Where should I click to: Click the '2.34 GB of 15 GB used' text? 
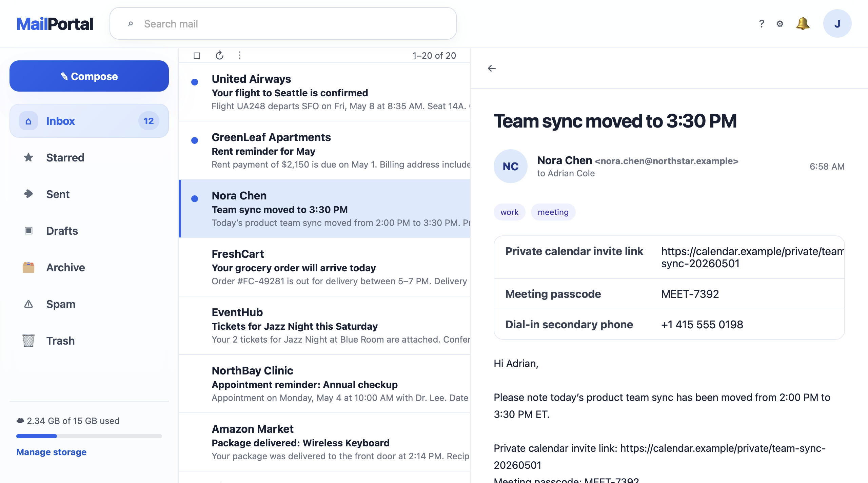point(73,421)
